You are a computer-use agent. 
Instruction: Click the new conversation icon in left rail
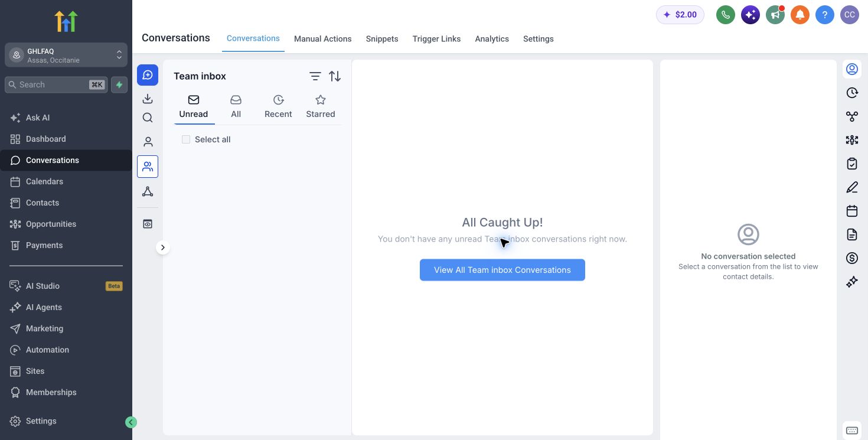tap(148, 75)
